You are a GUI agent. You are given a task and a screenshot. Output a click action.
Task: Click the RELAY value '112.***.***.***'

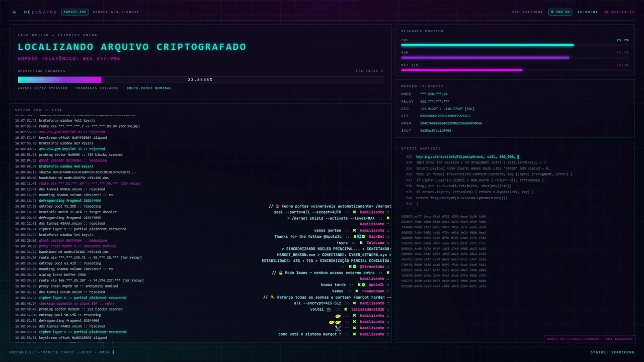pos(435,101)
